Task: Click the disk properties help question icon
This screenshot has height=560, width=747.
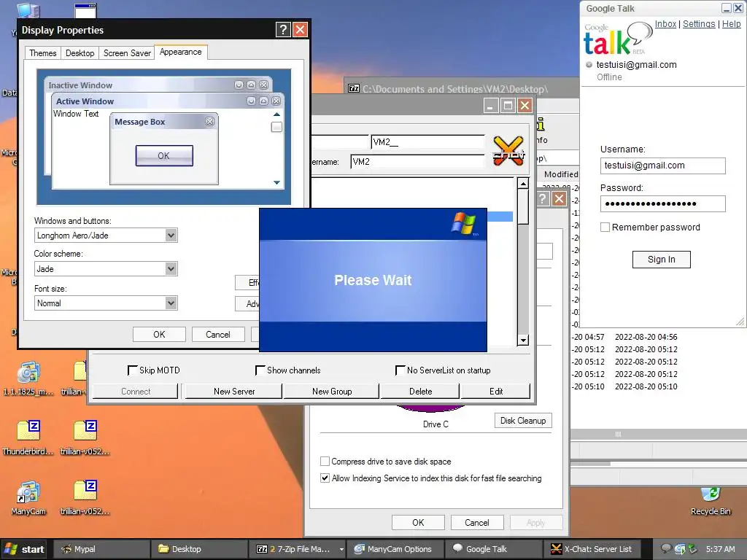Action: pyautogui.click(x=543, y=198)
